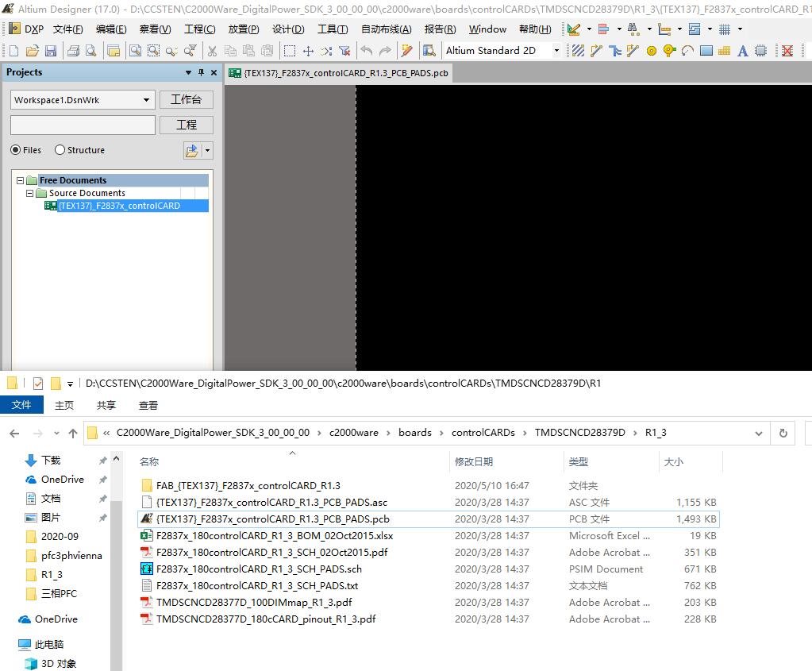Go up one folder in Explorer

[x=73, y=433]
